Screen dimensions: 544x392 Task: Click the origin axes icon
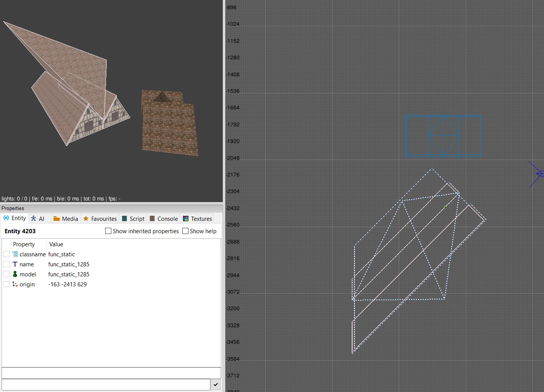[15, 284]
